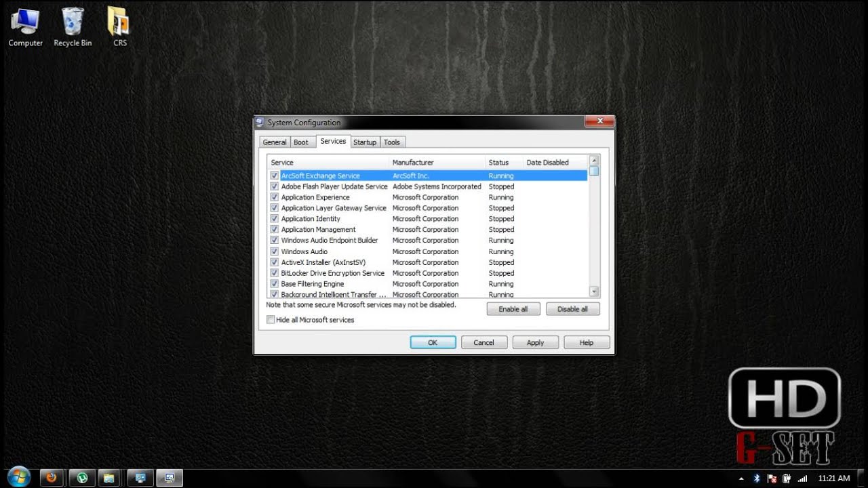The width and height of the screenshot is (868, 488).
Task: Select Application Identity service name
Action: 311,219
